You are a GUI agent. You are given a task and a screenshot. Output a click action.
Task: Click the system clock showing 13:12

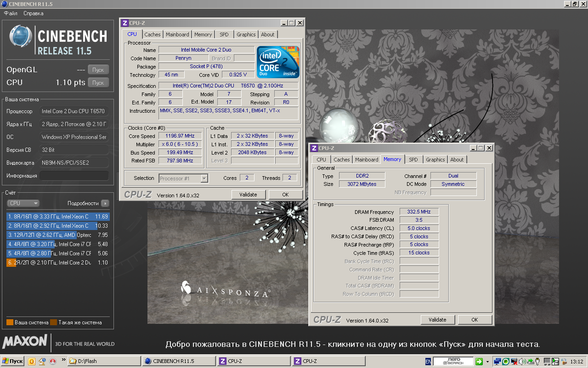pyautogui.click(x=577, y=362)
